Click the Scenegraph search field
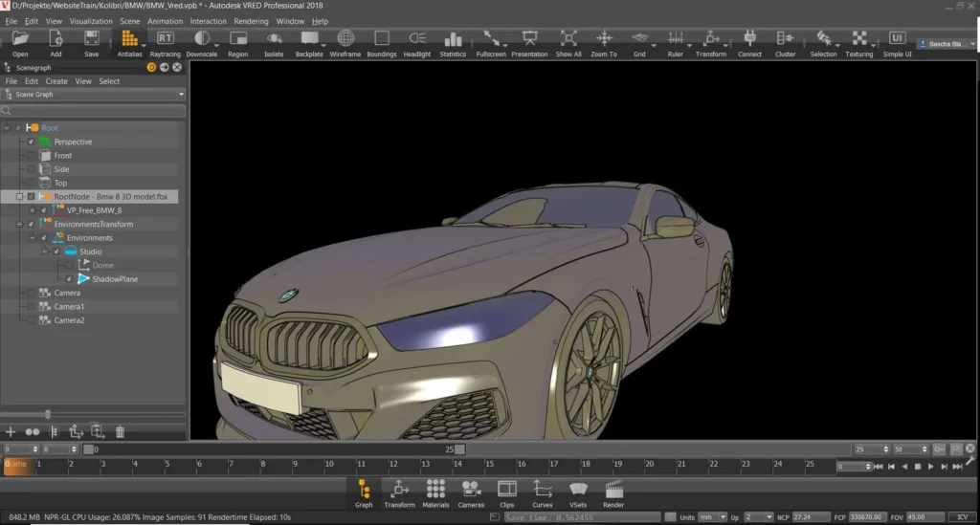Image resolution: width=980 pixels, height=525 pixels. click(x=94, y=111)
